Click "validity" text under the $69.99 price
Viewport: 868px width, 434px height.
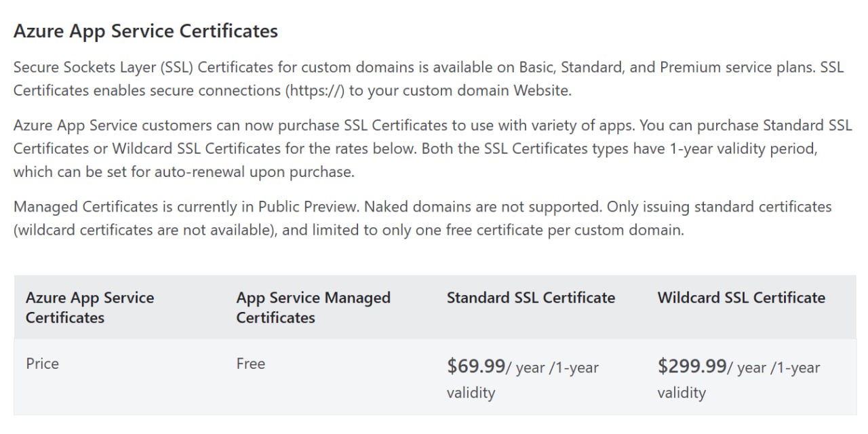coord(471,393)
